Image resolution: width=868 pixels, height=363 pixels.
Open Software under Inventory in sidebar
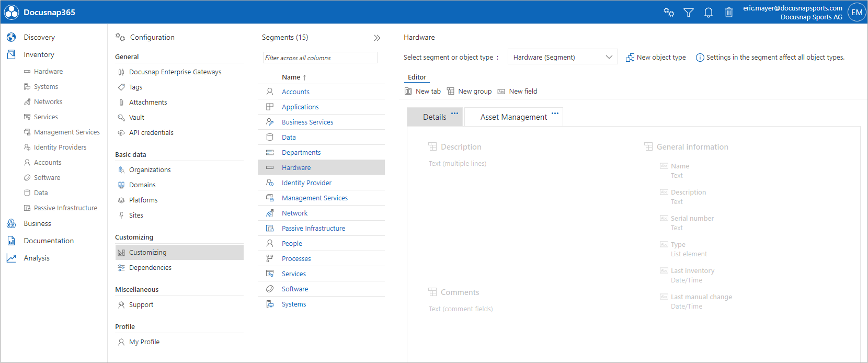(x=47, y=178)
